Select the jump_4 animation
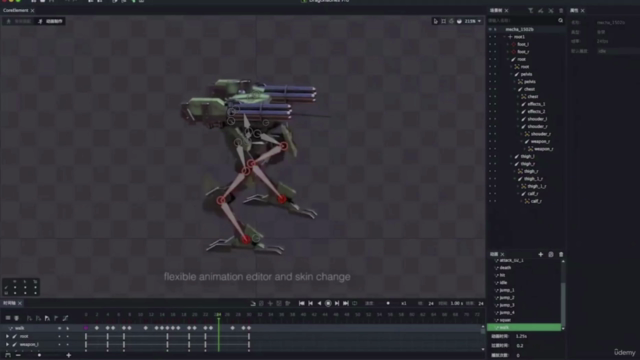 507,313
